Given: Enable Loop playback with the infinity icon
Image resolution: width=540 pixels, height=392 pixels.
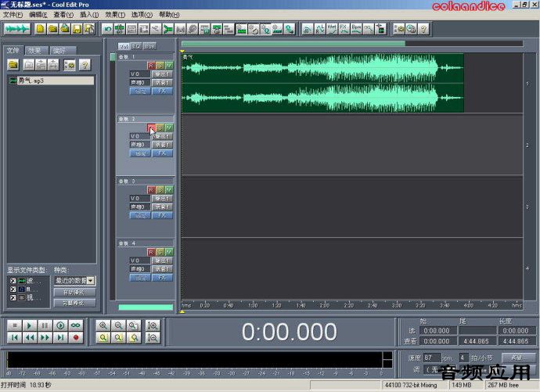Looking at the screenshot, I should click(x=76, y=325).
